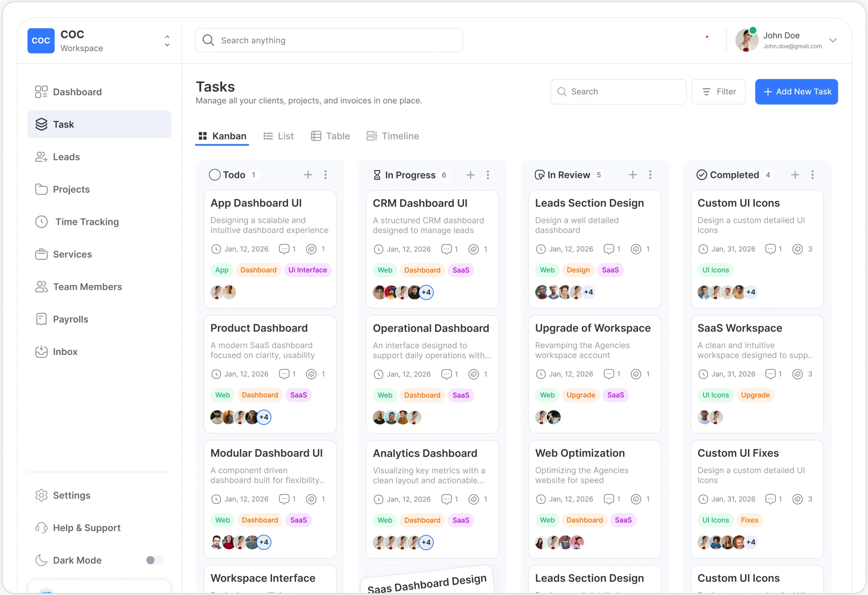The image size is (868, 595).
Task: Click the SaaS tag on CRM Dashboard UI
Action: click(460, 270)
